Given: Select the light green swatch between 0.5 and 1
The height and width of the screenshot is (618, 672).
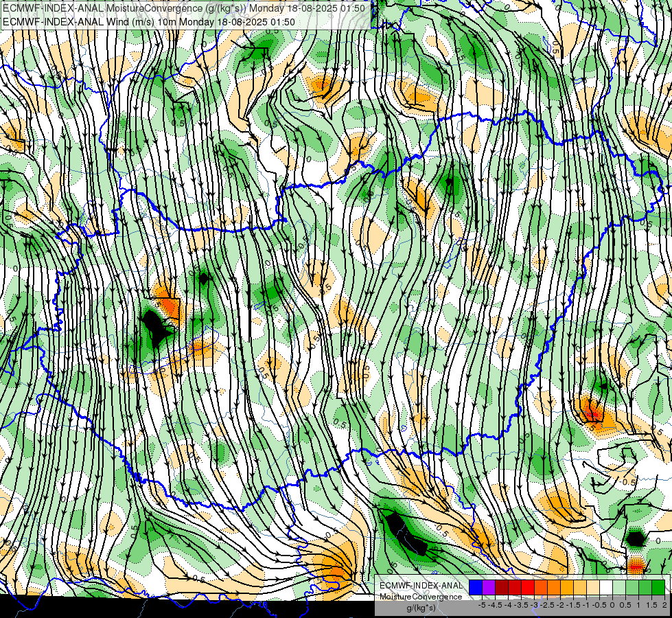Looking at the screenshot, I should [x=632, y=588].
